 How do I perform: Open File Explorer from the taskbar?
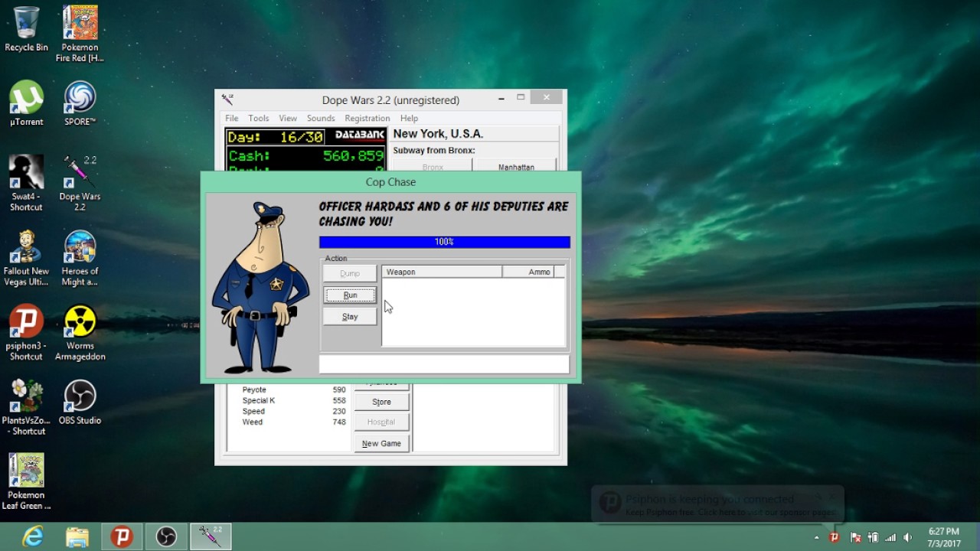pos(77,537)
